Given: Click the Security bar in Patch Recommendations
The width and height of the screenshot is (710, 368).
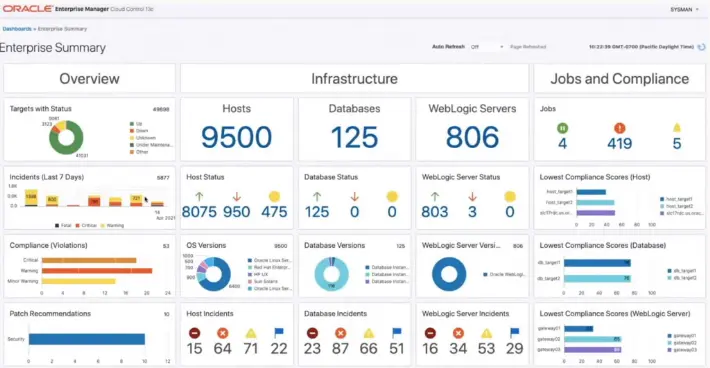Looking at the screenshot, I should [x=87, y=339].
